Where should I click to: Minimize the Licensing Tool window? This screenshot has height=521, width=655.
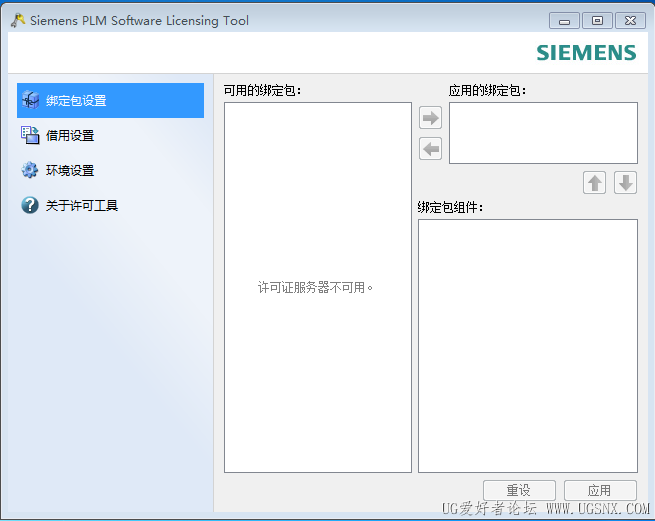[564, 20]
